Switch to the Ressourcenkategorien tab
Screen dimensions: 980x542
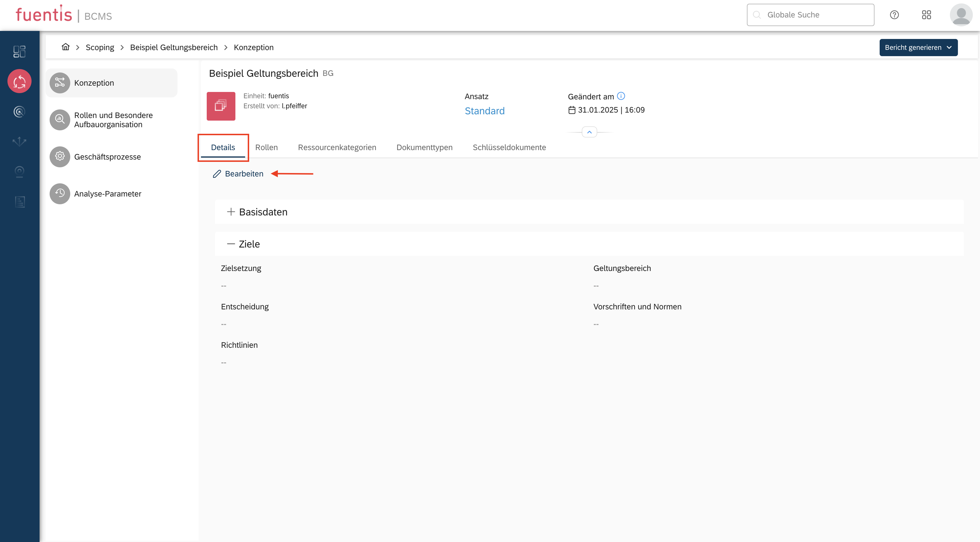pyautogui.click(x=337, y=148)
